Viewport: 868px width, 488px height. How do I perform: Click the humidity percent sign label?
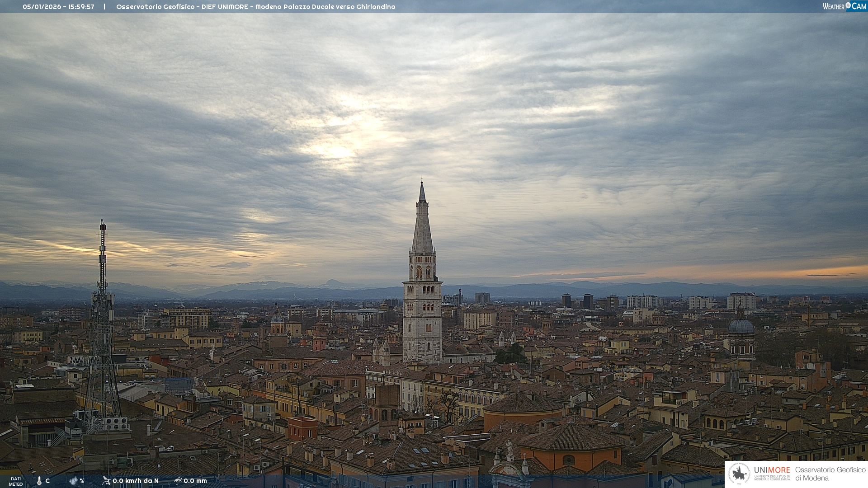[82, 481]
